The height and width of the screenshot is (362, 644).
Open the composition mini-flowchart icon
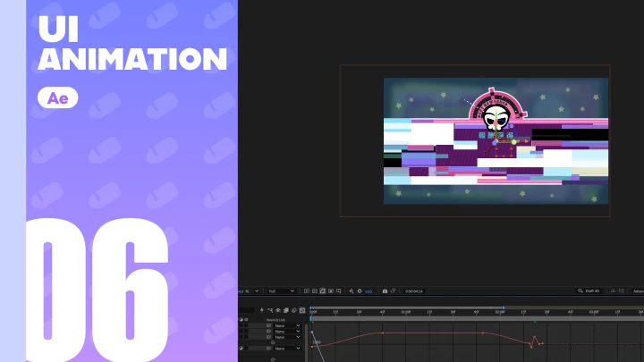pos(270,310)
